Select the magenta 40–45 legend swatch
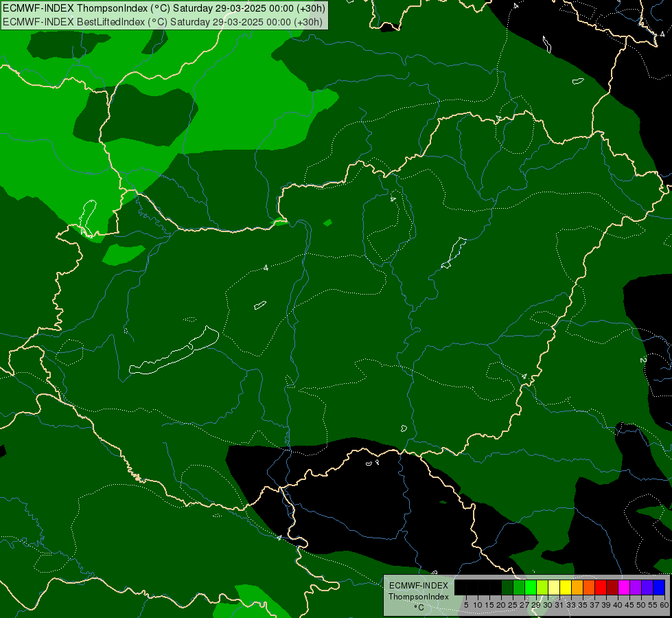 pyautogui.click(x=624, y=587)
